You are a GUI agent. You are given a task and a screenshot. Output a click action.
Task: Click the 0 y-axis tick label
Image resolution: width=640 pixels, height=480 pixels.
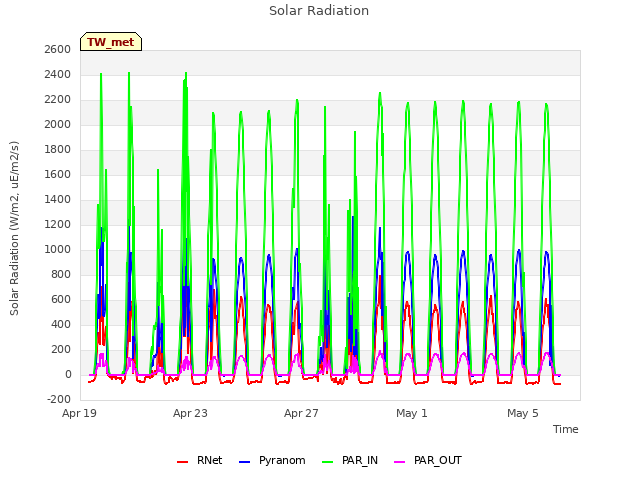pos(68,374)
